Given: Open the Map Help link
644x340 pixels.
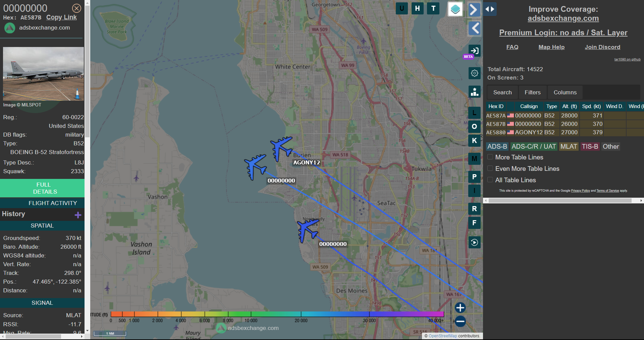Looking at the screenshot, I should [x=551, y=47].
